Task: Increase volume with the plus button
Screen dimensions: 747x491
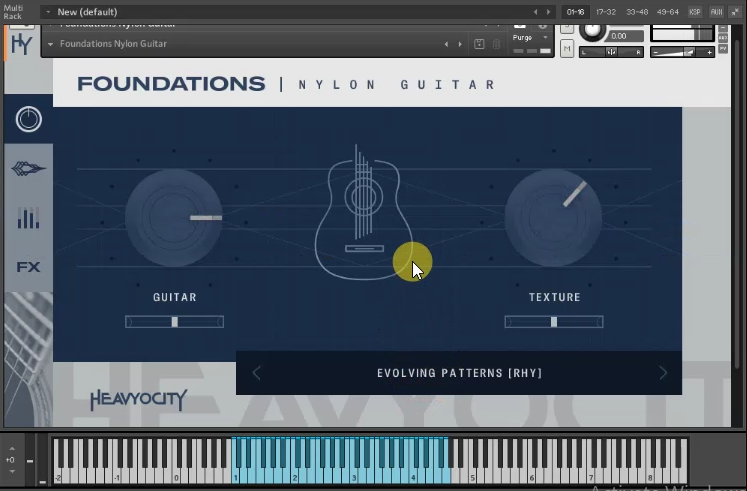Action: click(x=709, y=52)
